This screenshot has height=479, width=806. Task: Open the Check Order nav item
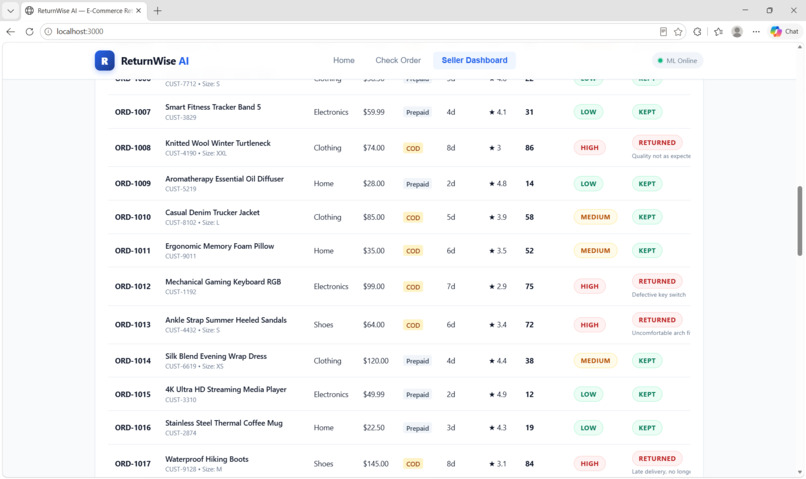[x=398, y=60]
